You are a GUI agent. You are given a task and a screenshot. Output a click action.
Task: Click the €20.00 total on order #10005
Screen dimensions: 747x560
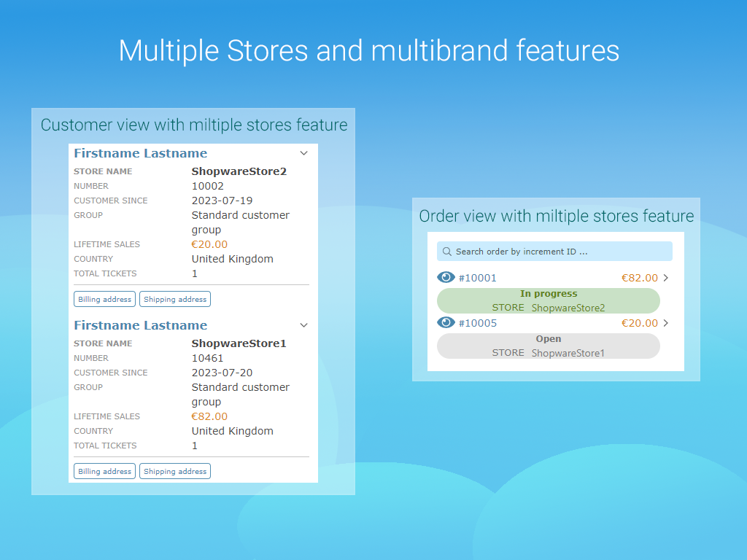639,323
